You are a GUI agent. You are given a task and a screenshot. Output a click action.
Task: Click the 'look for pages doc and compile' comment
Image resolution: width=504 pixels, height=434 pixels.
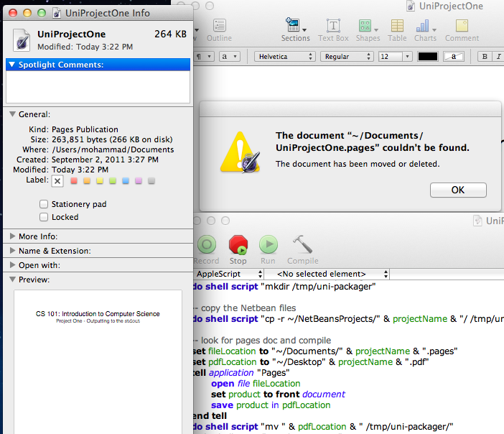tap(262, 341)
